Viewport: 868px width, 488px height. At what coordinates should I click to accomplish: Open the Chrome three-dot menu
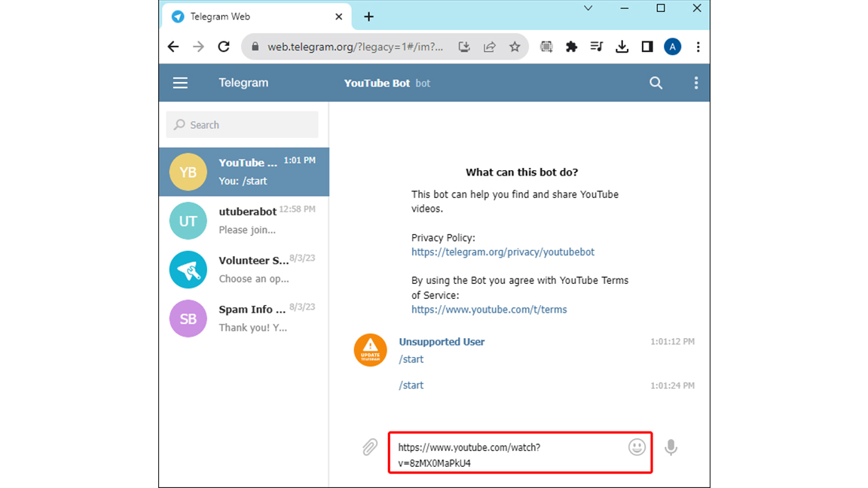point(698,47)
